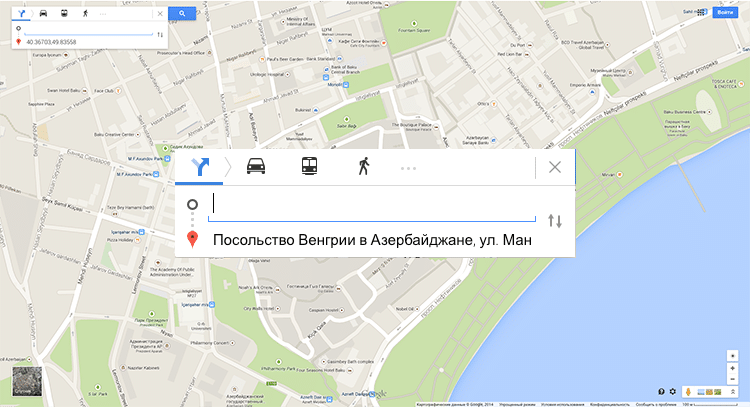This screenshot has height=407, width=750.
Task: Select walking mode in the enlarged directions panel
Action: point(364,166)
